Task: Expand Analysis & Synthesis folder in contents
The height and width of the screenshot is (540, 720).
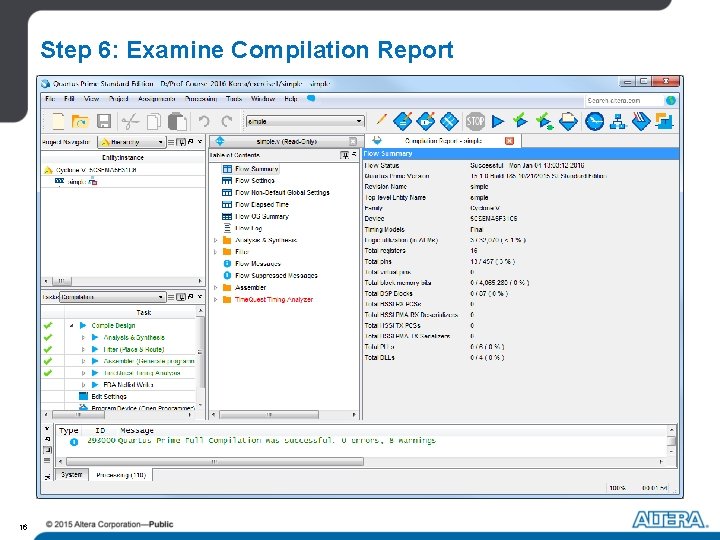Action: point(215,240)
